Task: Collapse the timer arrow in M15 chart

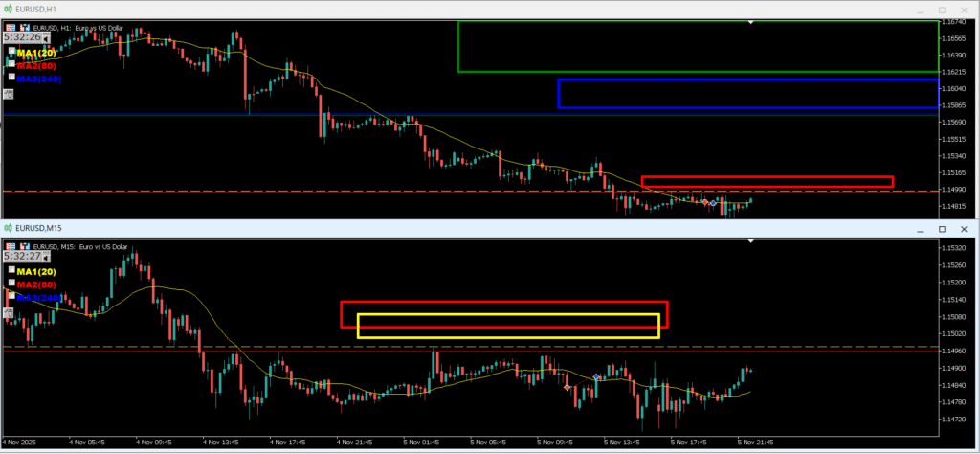Action: (46, 257)
